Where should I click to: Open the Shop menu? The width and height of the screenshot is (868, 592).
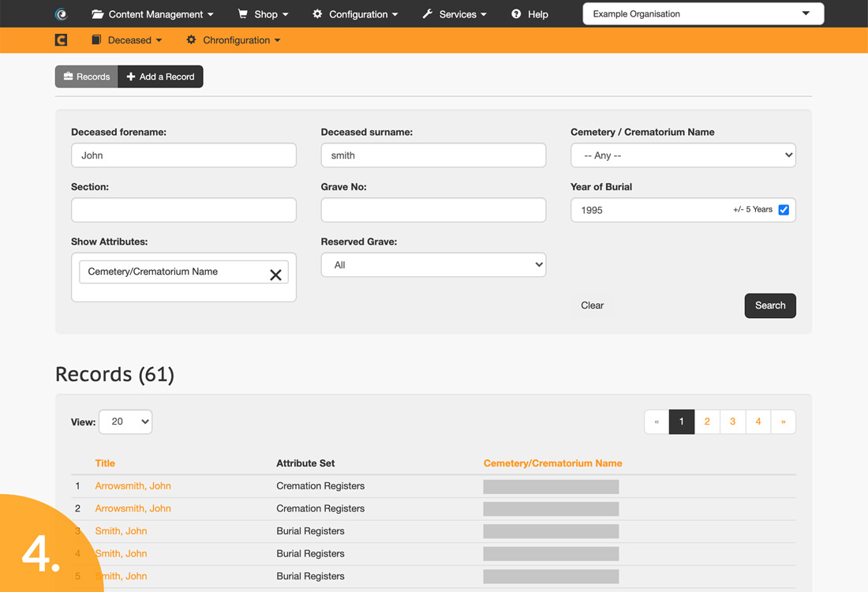pos(263,14)
